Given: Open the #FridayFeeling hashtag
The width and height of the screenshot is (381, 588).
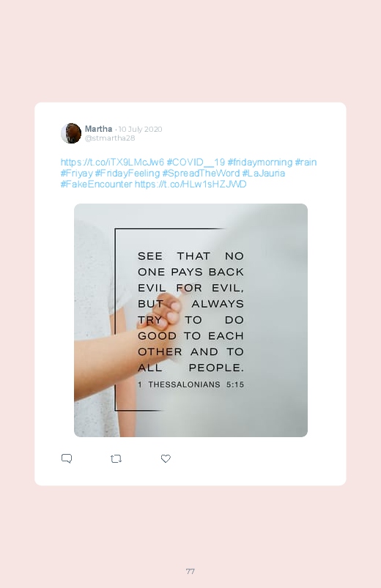Looking at the screenshot, I should [127, 174].
